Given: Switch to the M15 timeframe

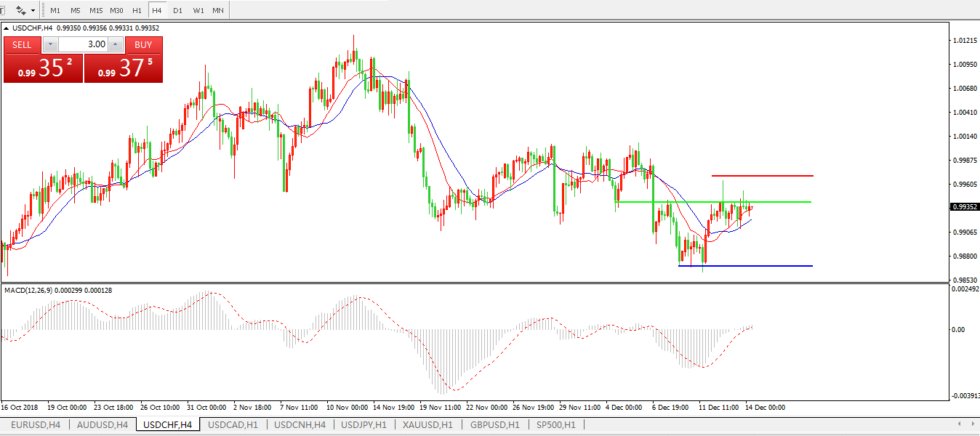Looking at the screenshot, I should 96,11.
